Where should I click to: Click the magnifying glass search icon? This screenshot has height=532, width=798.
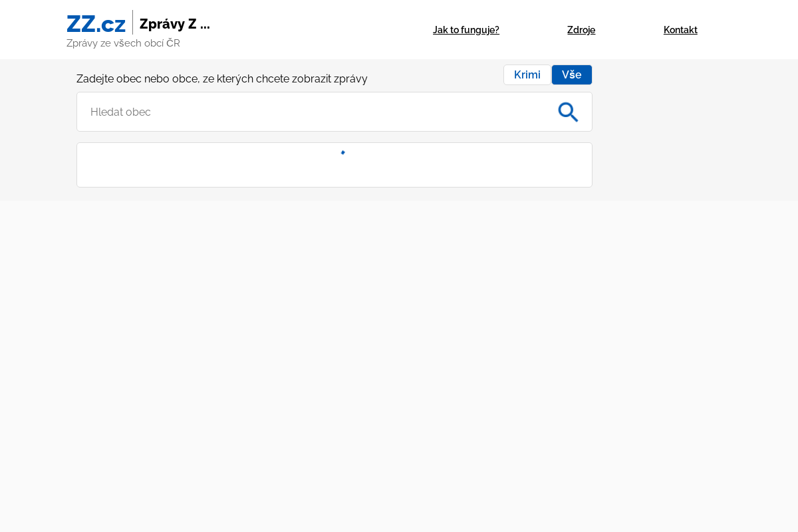[x=568, y=112]
